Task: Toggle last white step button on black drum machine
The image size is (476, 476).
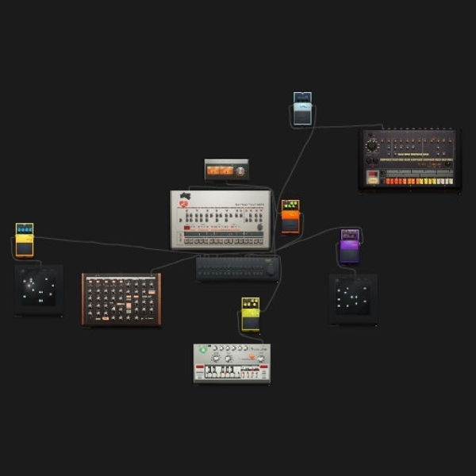Action: point(451,181)
